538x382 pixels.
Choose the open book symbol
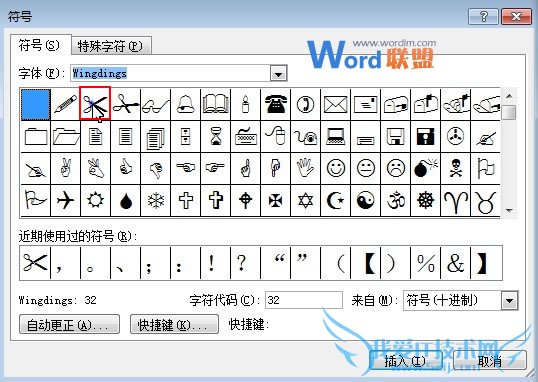click(215, 104)
